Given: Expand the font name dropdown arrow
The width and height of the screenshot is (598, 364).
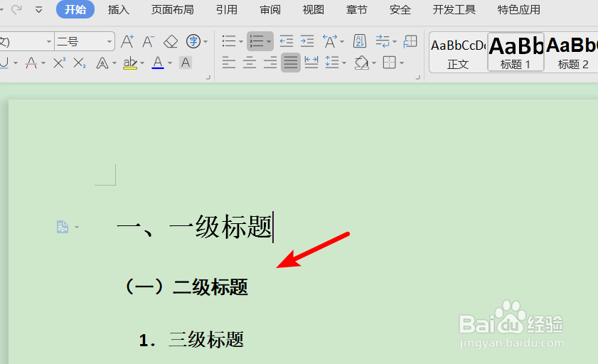Looking at the screenshot, I should [x=49, y=41].
